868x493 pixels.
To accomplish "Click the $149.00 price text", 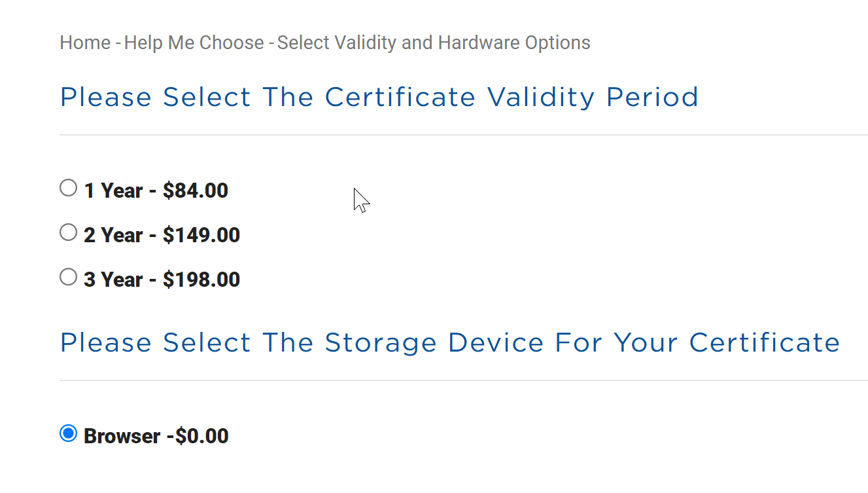I will pos(201,235).
